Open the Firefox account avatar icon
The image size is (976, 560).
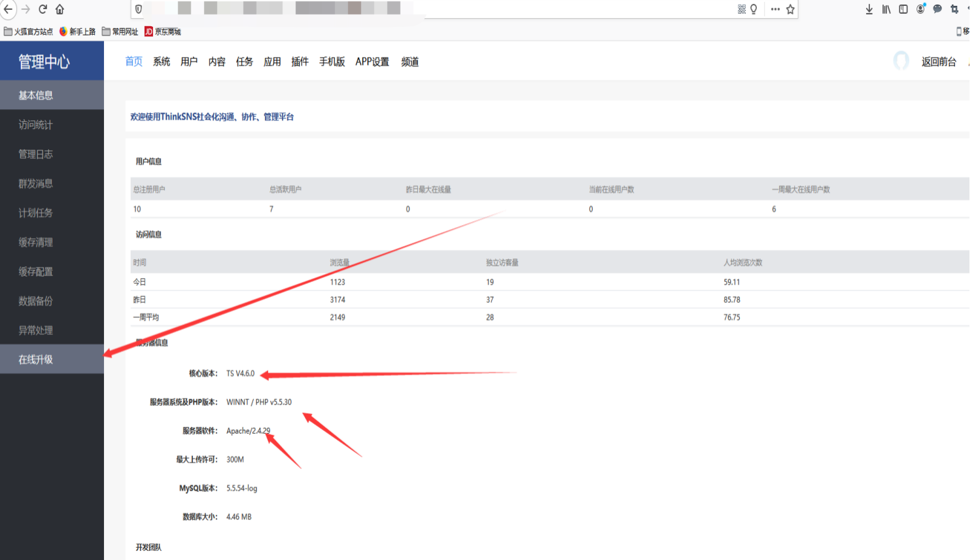920,9
